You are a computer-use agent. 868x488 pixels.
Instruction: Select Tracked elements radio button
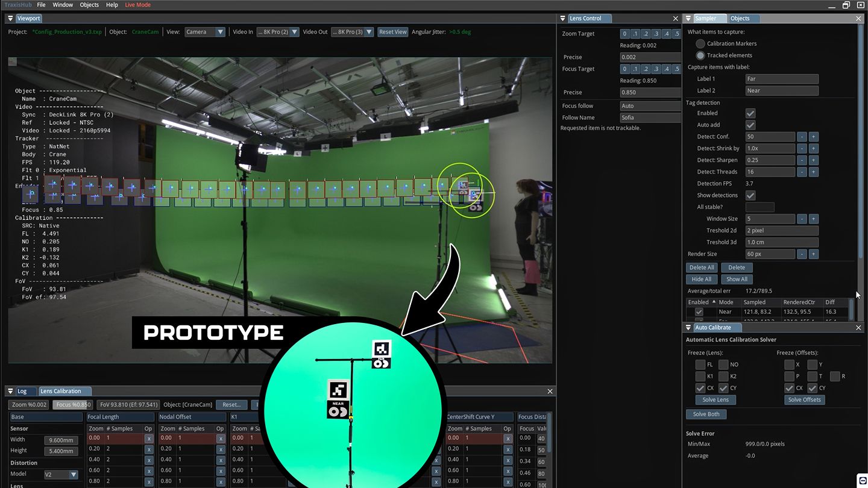coord(700,55)
